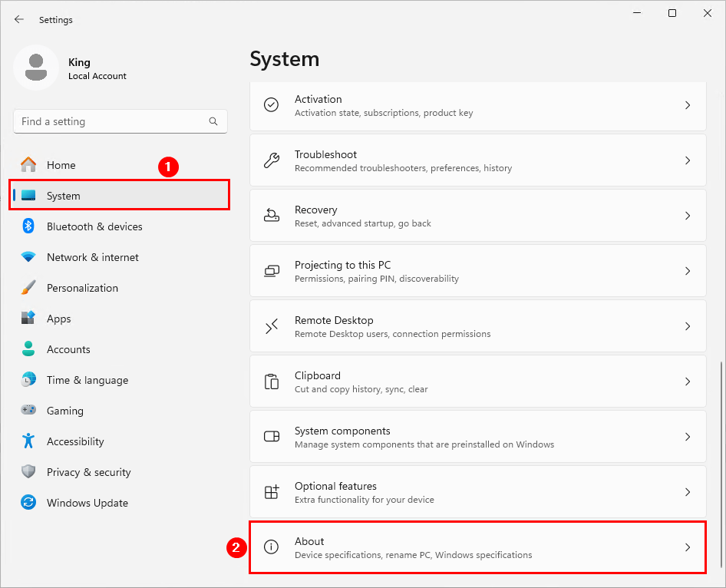
Task: Click the Network & internet Wi-Fi icon
Action: (x=28, y=257)
